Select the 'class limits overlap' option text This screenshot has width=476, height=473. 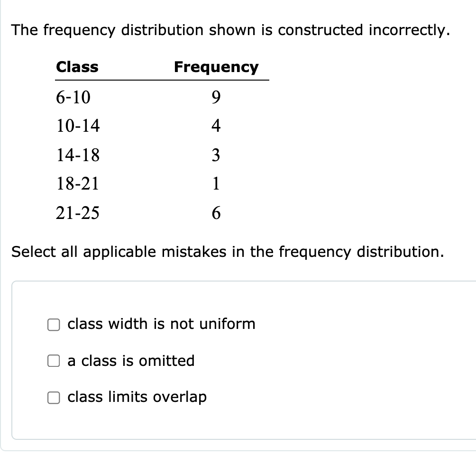(x=137, y=397)
